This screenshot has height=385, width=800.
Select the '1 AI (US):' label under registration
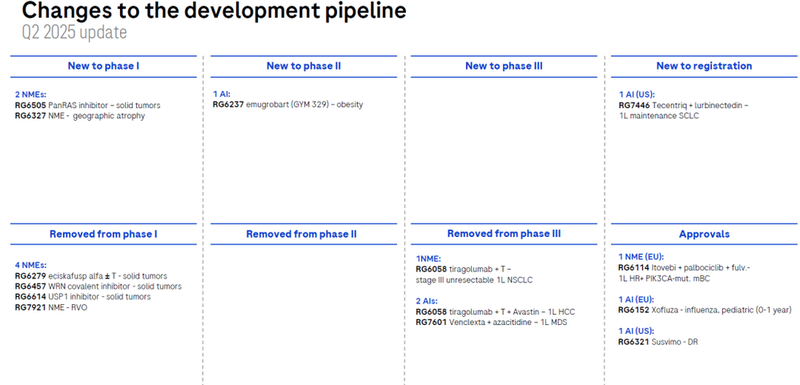[637, 94]
